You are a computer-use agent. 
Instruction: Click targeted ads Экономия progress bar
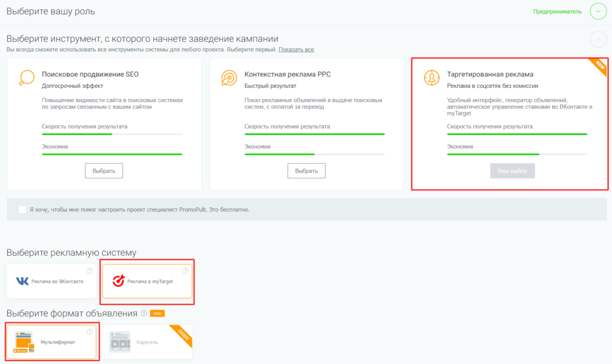517,154
